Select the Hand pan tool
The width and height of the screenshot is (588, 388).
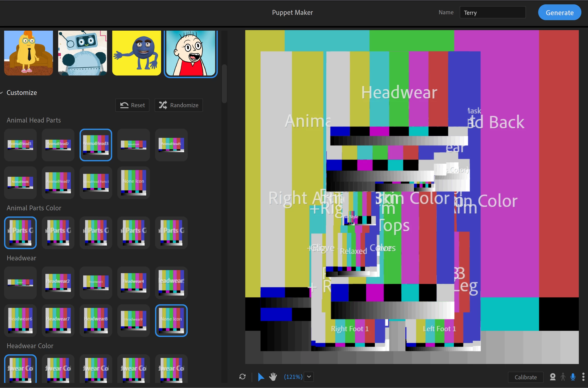(273, 377)
